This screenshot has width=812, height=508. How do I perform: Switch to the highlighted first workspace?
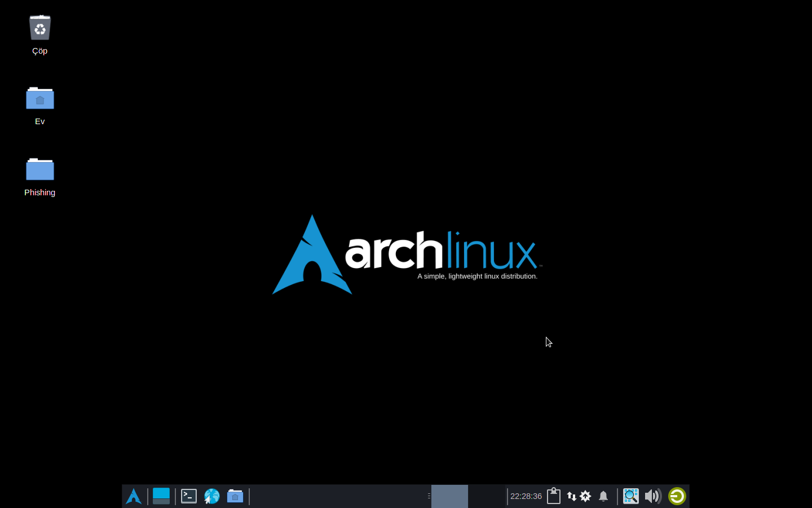tap(449, 496)
